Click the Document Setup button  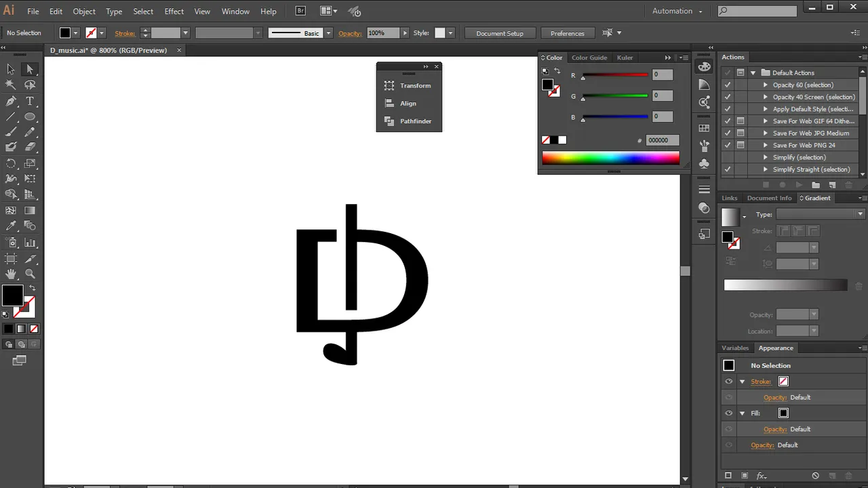coord(500,33)
